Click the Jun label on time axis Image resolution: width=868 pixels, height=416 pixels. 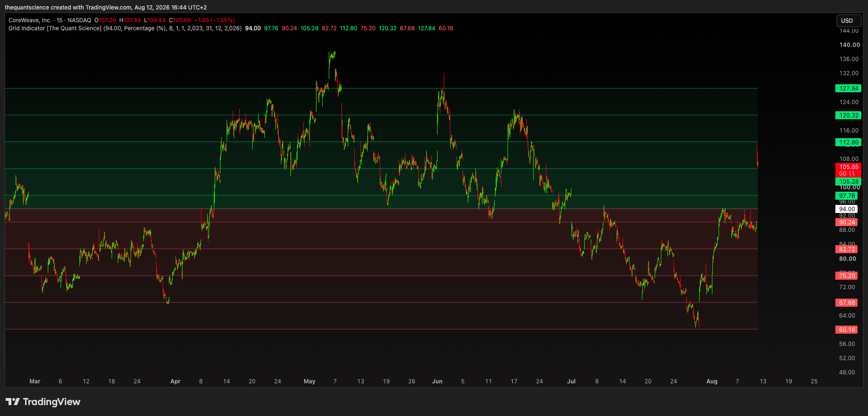pos(437,381)
